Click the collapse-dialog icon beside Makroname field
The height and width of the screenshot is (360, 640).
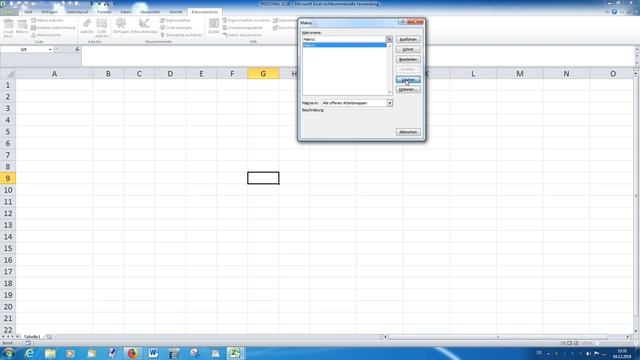pos(389,39)
